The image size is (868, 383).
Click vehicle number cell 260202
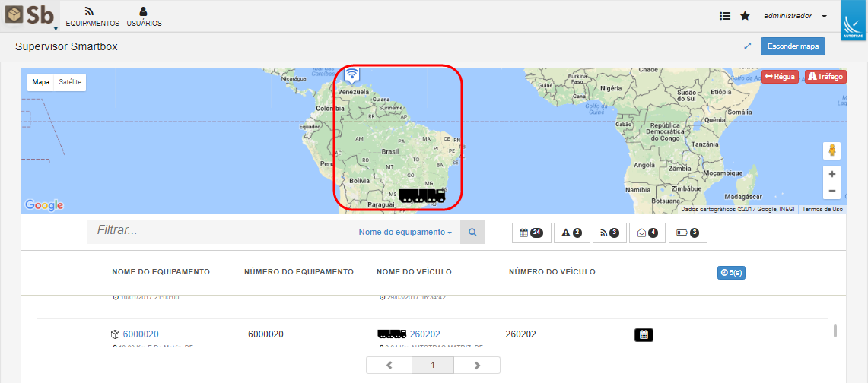pyautogui.click(x=520, y=334)
